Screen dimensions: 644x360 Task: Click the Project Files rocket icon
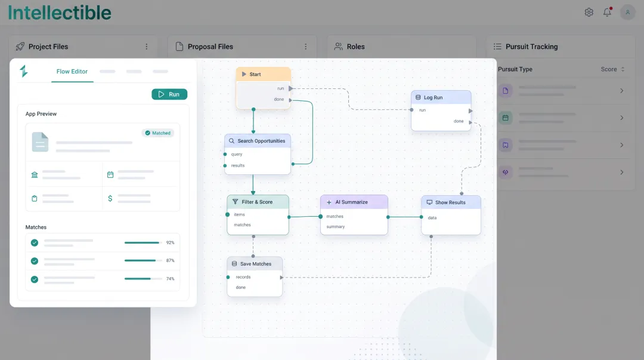point(20,47)
